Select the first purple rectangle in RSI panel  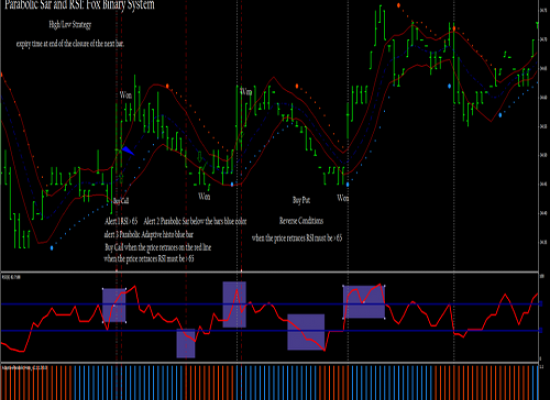(x=114, y=305)
